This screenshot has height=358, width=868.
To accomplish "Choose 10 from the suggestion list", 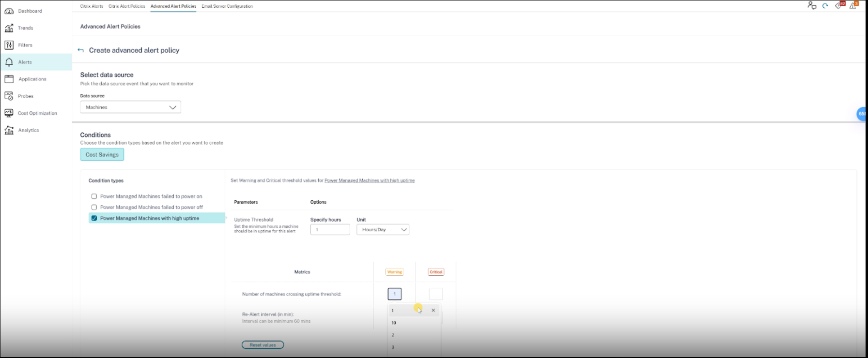I will [414, 323].
